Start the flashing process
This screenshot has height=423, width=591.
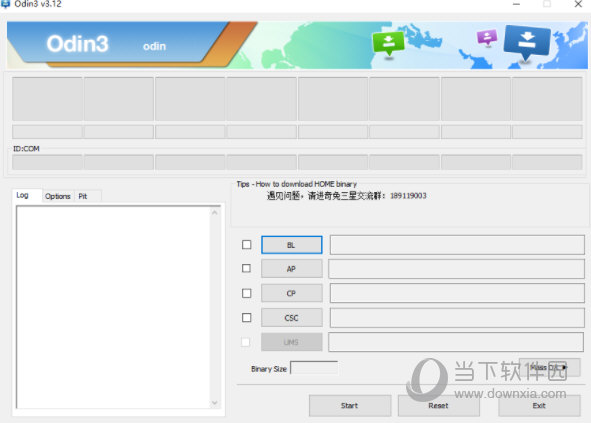pyautogui.click(x=350, y=406)
